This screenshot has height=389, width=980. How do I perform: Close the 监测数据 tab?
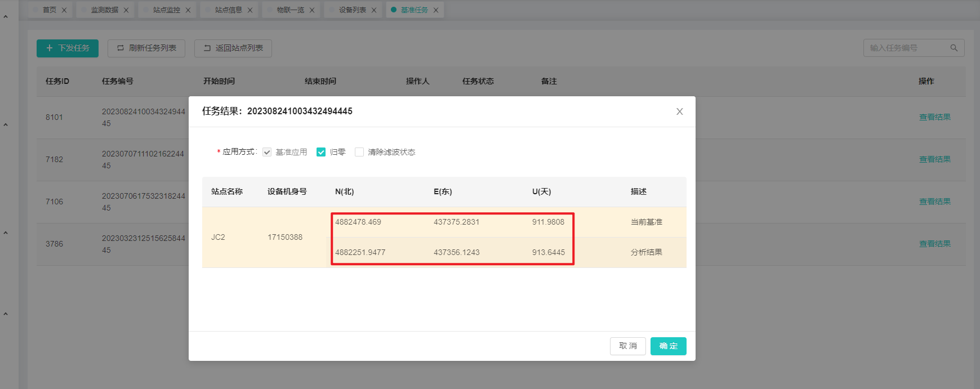point(126,10)
